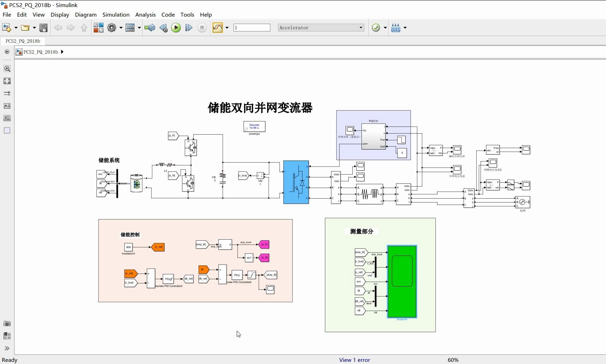606x364 pixels.
Task: Open the Tools menu
Action: (187, 14)
